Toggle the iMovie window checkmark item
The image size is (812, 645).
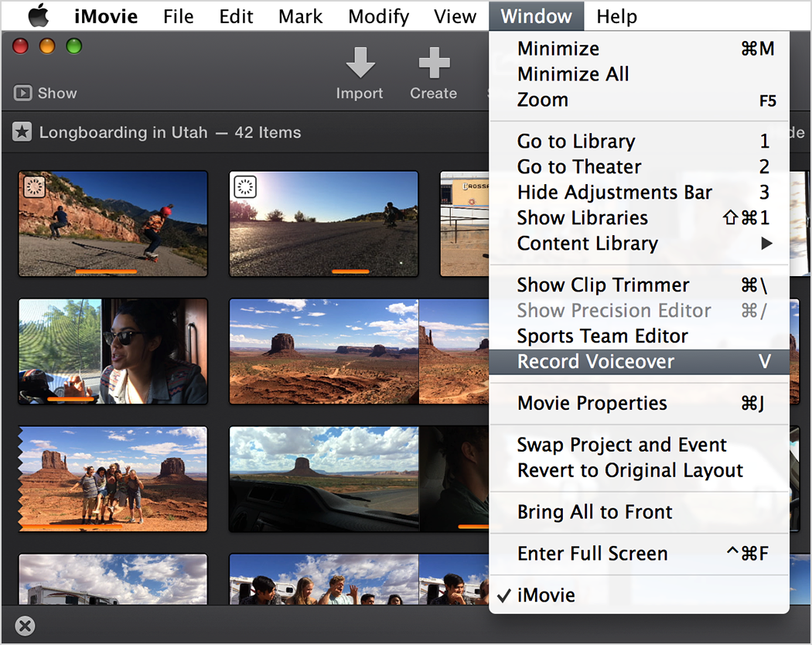pos(546,596)
